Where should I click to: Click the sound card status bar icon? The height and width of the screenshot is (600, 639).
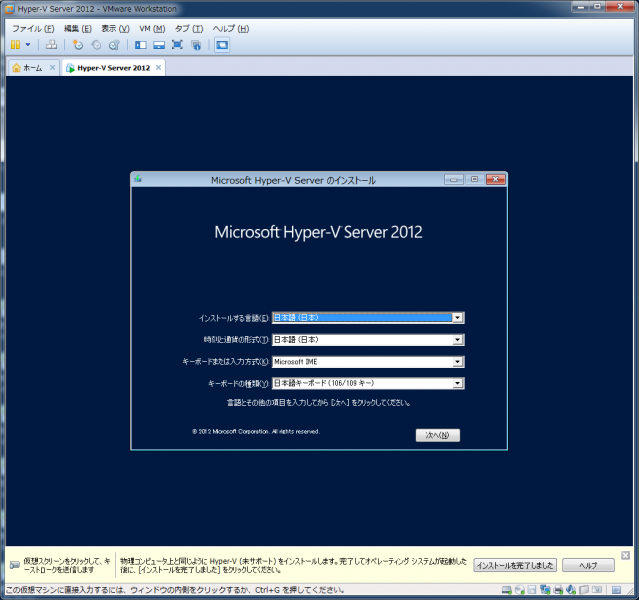(571, 589)
